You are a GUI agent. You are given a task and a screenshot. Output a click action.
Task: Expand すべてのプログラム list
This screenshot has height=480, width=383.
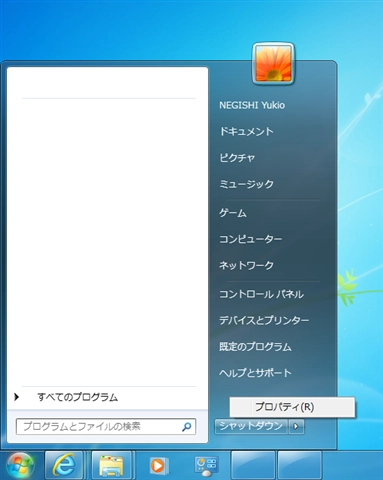pyautogui.click(x=77, y=397)
